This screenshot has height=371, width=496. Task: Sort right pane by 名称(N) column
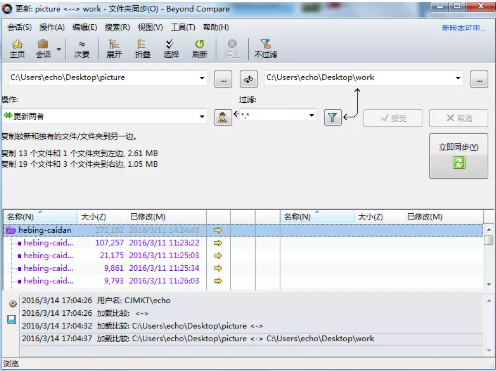tap(317, 217)
